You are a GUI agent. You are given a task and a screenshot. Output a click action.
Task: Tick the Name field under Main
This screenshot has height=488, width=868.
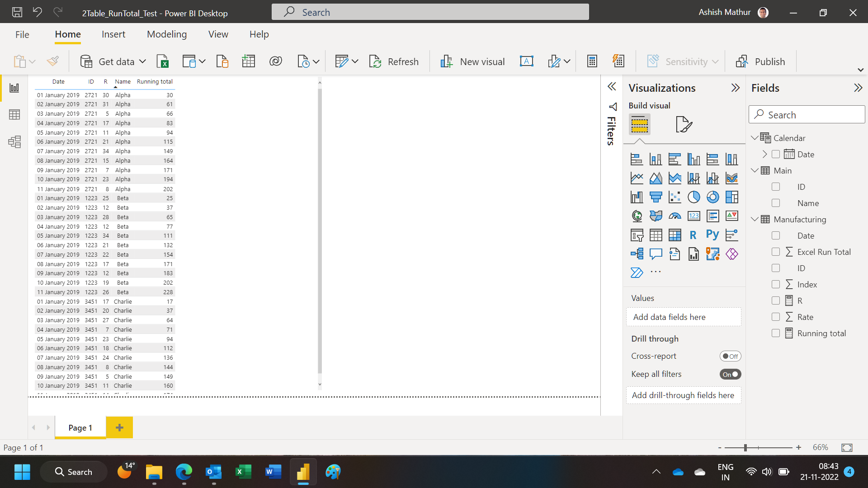tap(776, 203)
